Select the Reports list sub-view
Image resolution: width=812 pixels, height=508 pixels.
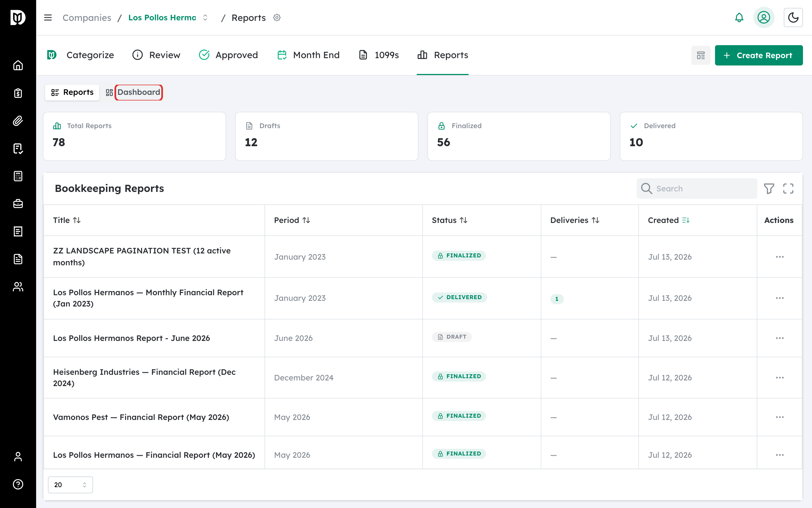72,92
